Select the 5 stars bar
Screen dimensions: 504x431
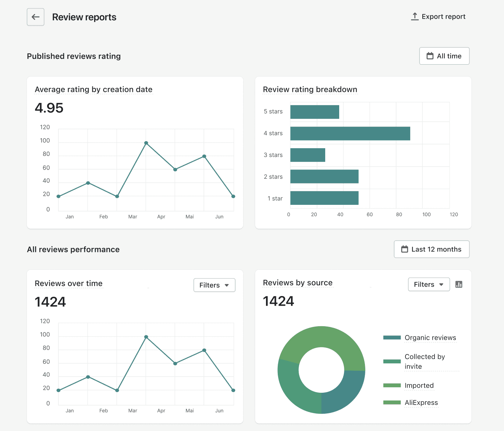click(x=315, y=112)
